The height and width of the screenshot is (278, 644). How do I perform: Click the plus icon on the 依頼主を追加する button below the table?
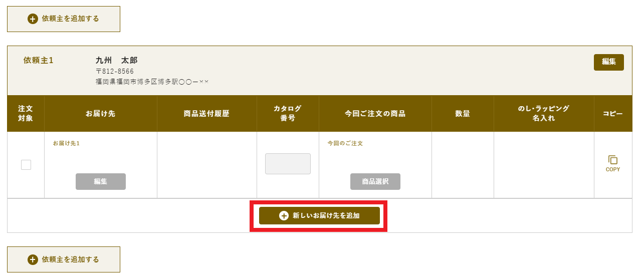(x=33, y=259)
